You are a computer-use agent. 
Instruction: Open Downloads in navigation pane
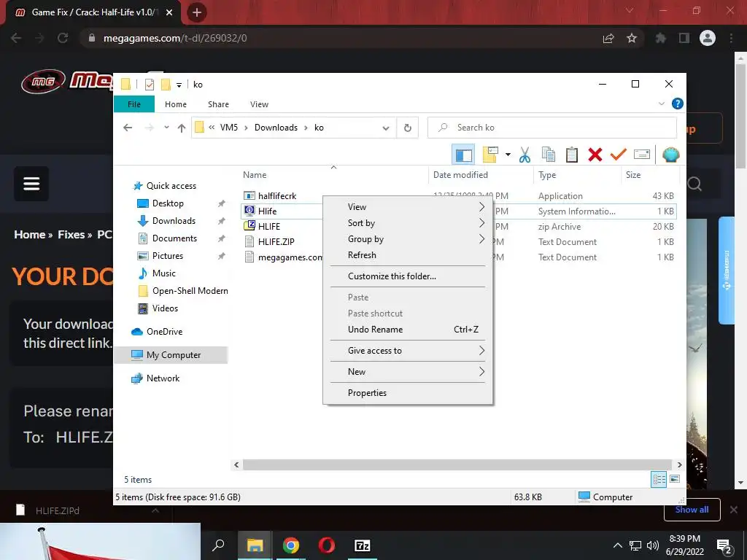(x=174, y=221)
